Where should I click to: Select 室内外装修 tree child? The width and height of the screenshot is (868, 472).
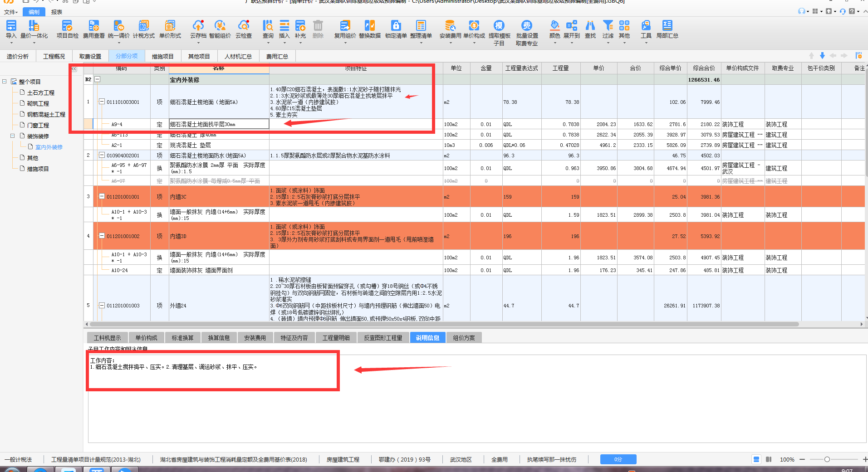[49, 147]
